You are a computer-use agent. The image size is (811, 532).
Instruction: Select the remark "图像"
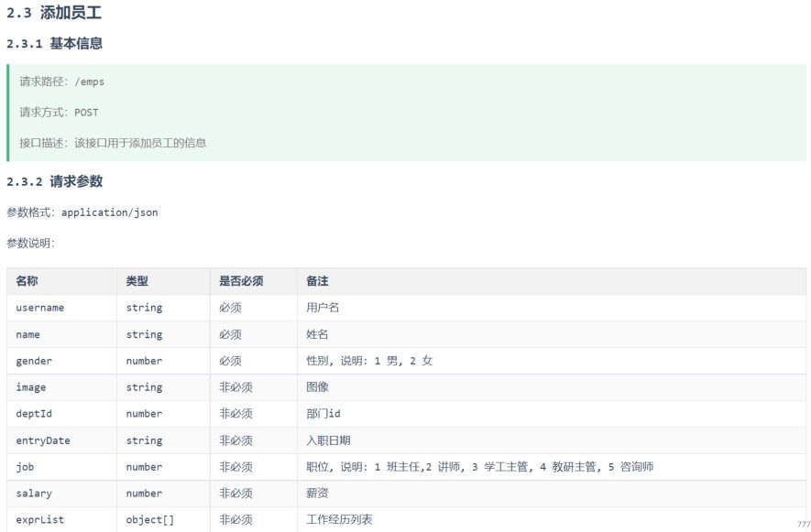click(x=317, y=387)
